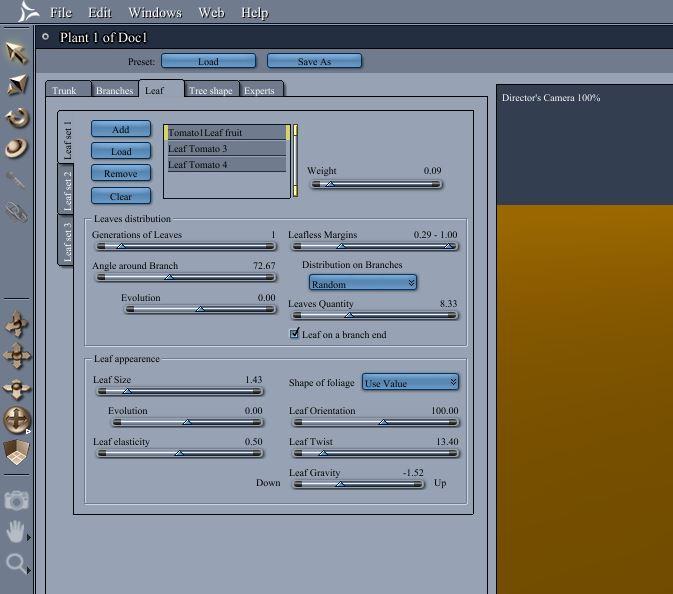Open the File menu
The width and height of the screenshot is (673, 594).
(61, 12)
